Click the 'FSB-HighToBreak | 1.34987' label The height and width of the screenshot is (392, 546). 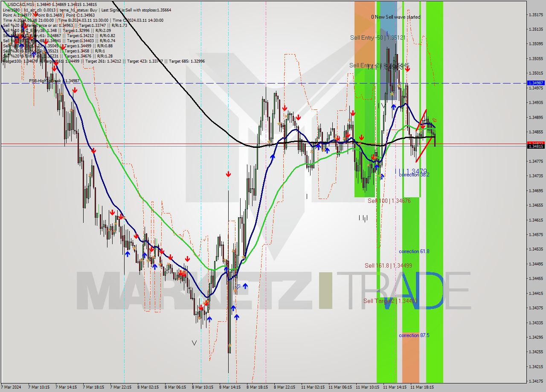54,81
